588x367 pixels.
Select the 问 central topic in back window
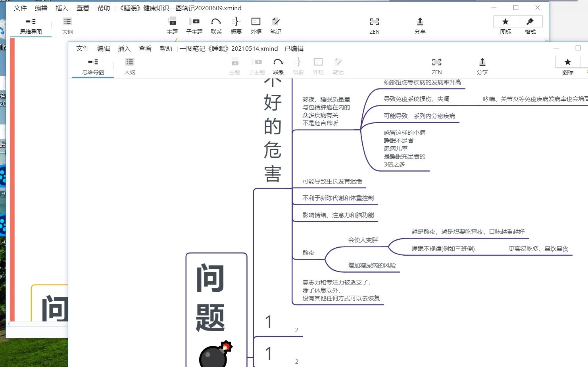55,308
